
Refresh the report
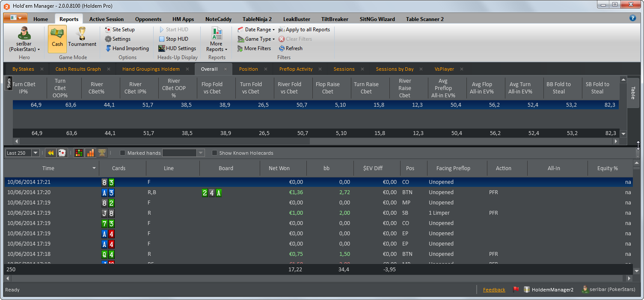[291, 48]
